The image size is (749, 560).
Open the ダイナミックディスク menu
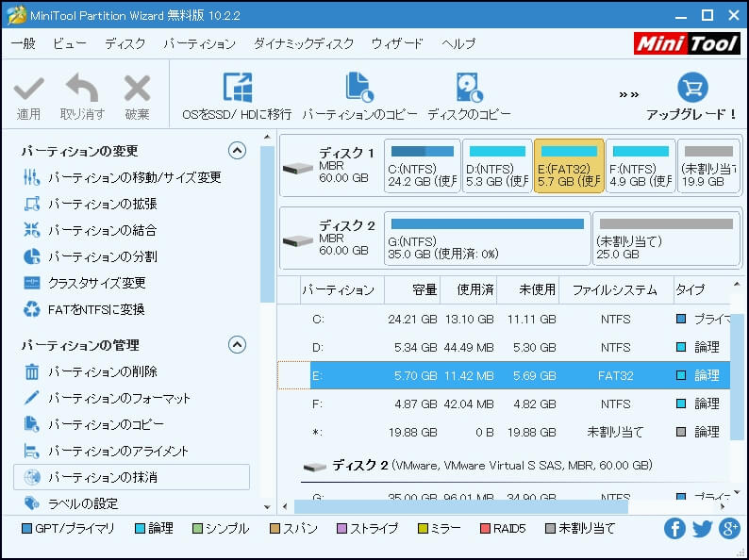[x=304, y=43]
